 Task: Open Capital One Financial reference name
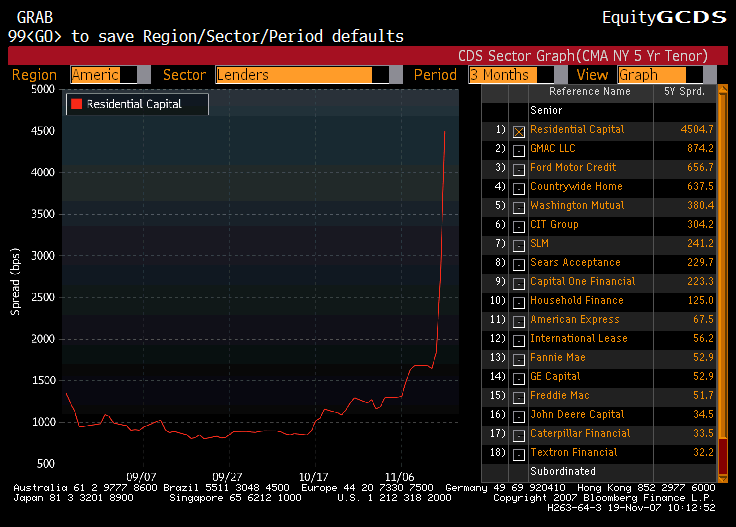click(583, 282)
